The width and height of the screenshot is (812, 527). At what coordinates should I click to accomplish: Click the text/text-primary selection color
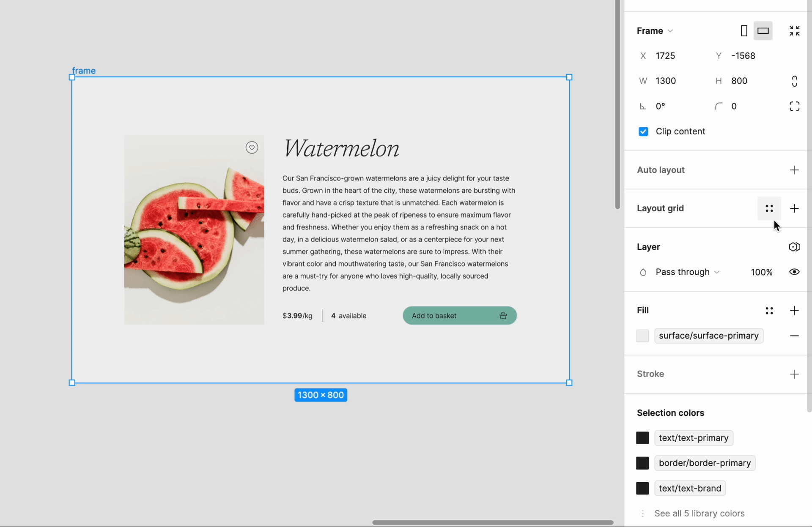(x=692, y=438)
